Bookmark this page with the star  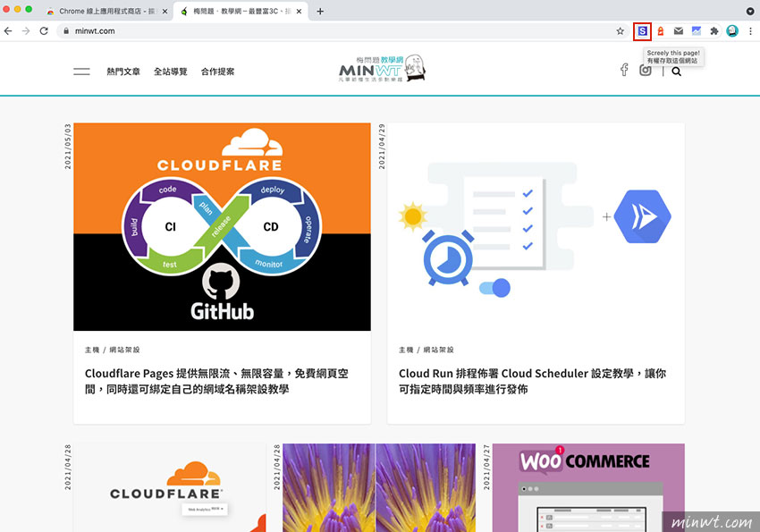pos(620,31)
